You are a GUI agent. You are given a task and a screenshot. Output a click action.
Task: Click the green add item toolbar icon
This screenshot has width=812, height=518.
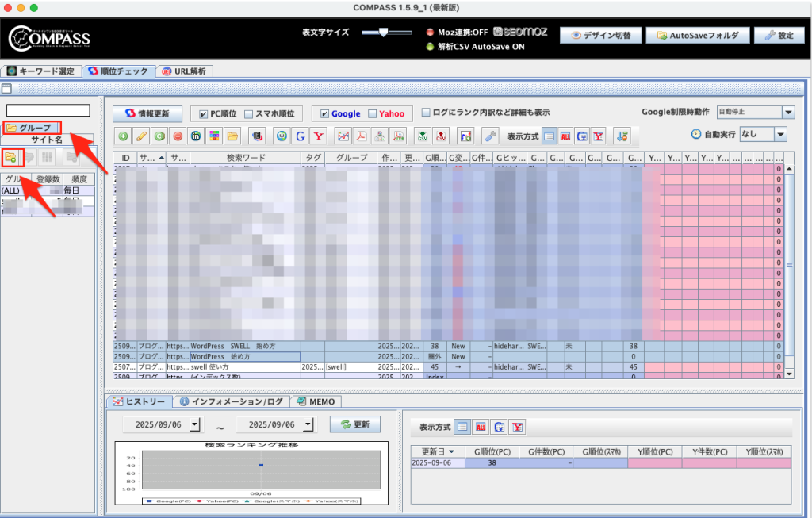point(123,136)
